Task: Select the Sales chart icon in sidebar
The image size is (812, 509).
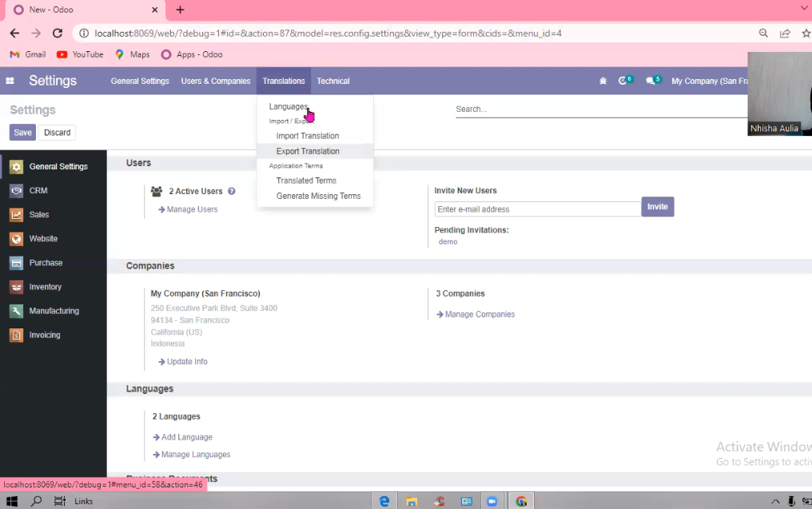Action: point(17,214)
